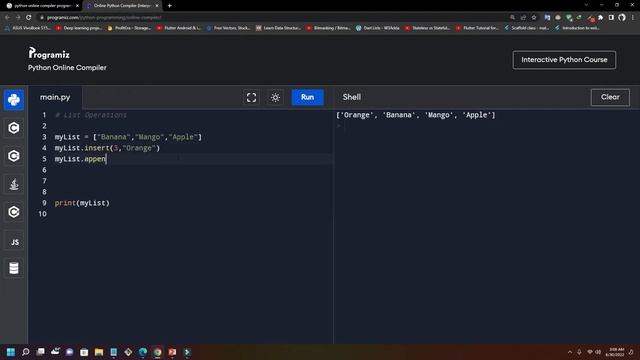Switch to the first browser tab 'python online compiler'

(x=42, y=6)
